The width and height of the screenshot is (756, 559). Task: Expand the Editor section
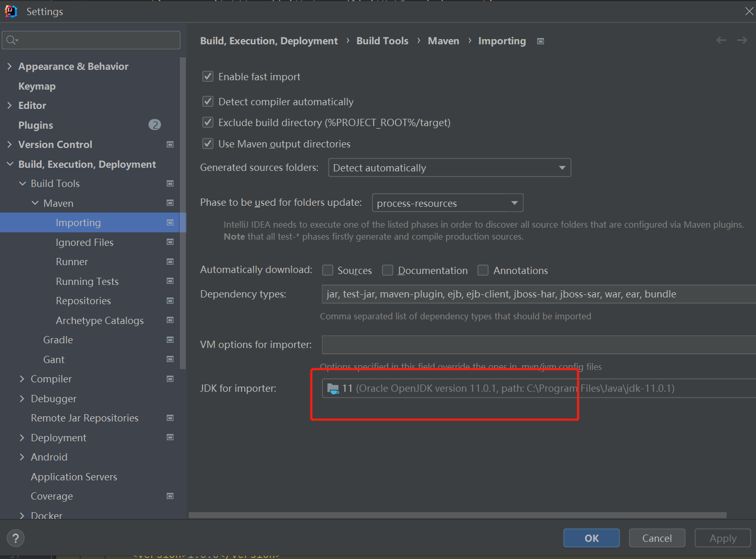[9, 105]
